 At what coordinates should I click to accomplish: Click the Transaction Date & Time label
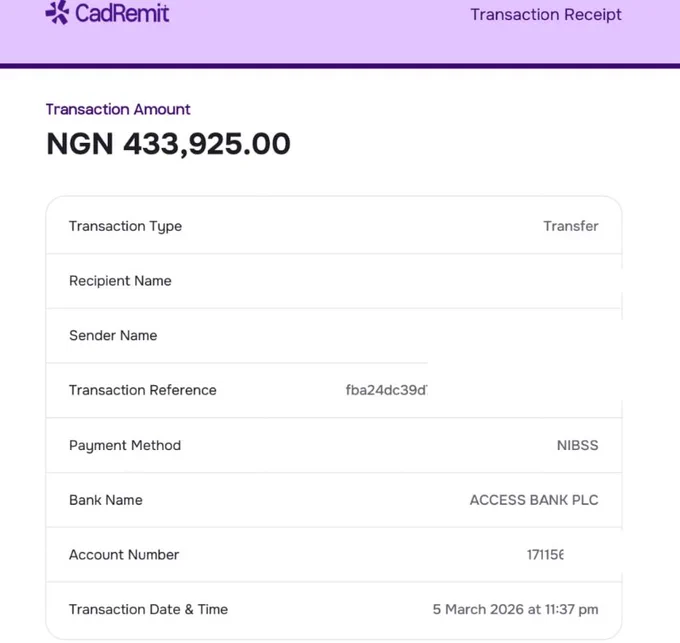click(x=148, y=609)
